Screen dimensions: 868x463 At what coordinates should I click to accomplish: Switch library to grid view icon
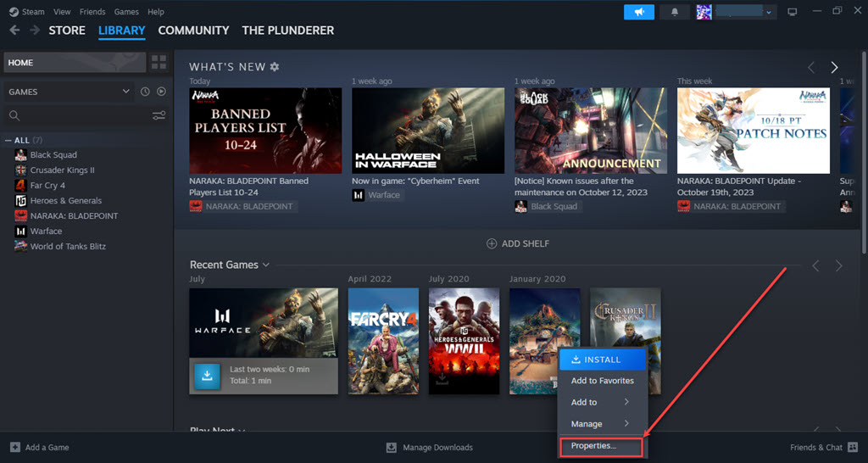click(159, 63)
